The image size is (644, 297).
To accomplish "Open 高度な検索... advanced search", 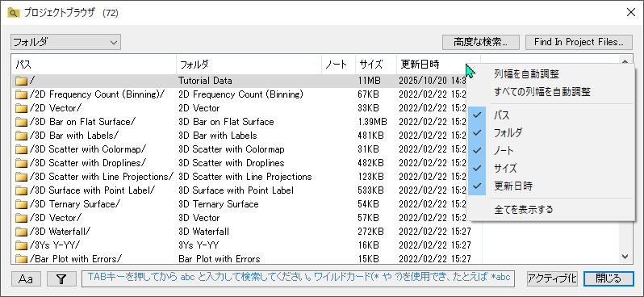I will (x=481, y=42).
